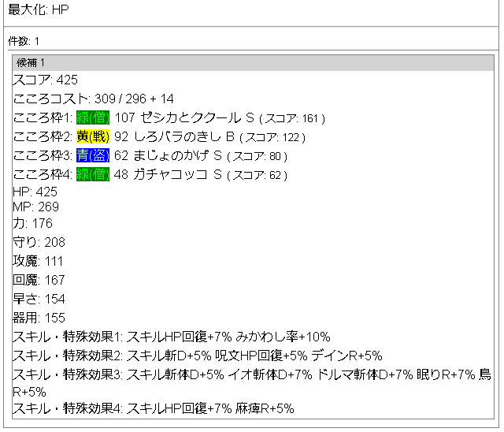The width and height of the screenshot is (504, 432).
Task: Click the (スコア: 62) value
Action: (257, 176)
